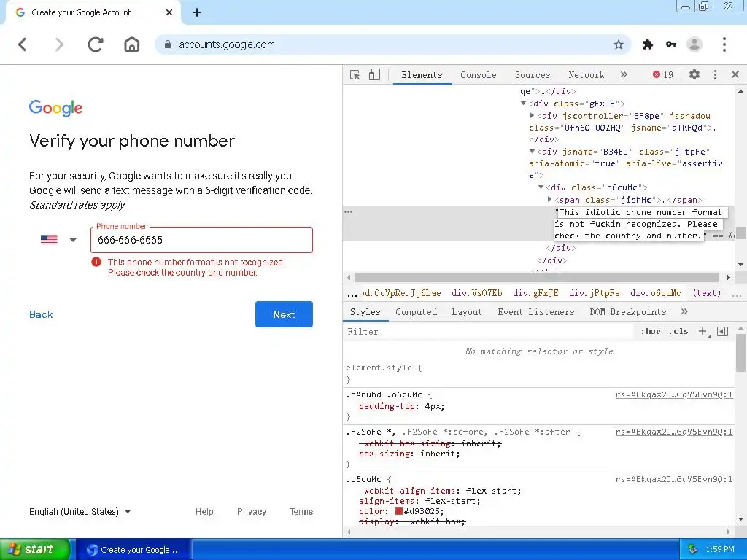Click the browser back arrow

23,44
